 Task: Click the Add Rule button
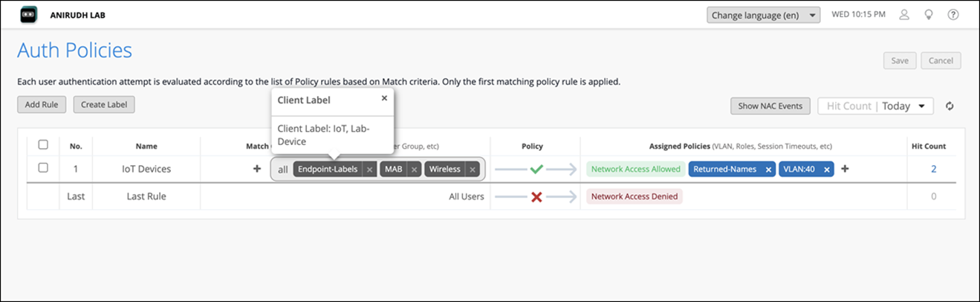[x=42, y=105]
